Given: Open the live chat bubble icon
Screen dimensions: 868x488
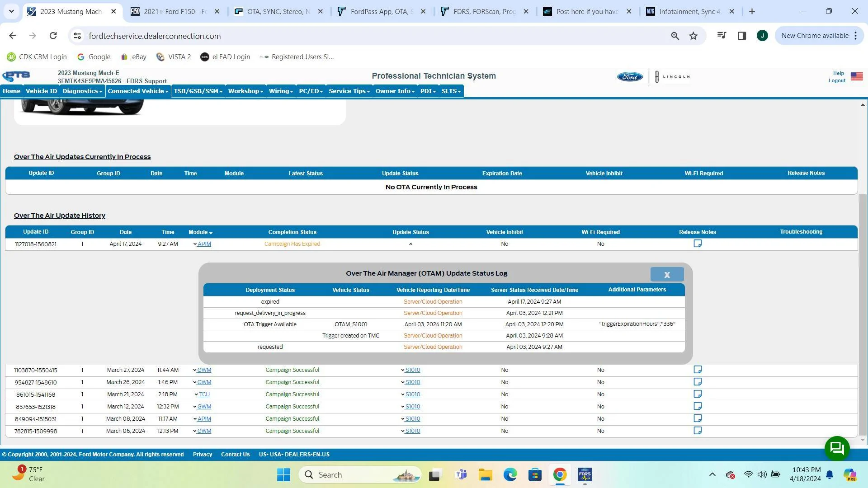Looking at the screenshot, I should 837,448.
